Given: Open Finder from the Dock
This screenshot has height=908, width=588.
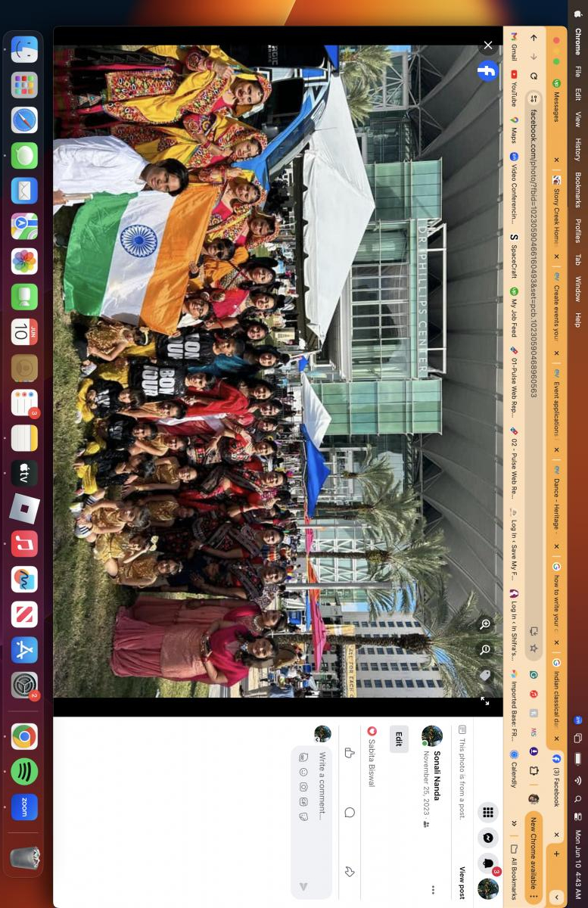Looking at the screenshot, I should (24, 49).
